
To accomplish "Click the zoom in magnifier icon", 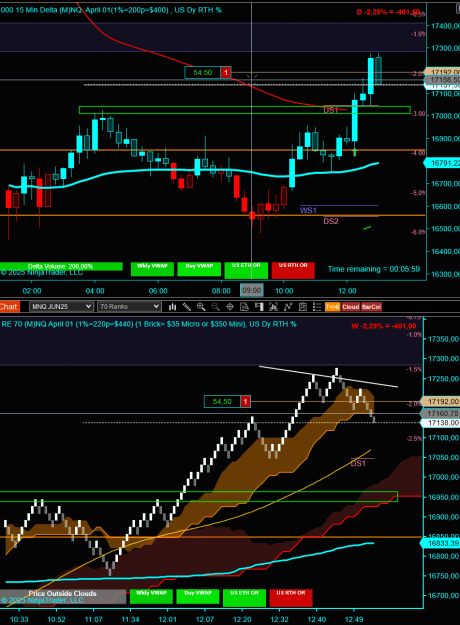I will [201, 307].
